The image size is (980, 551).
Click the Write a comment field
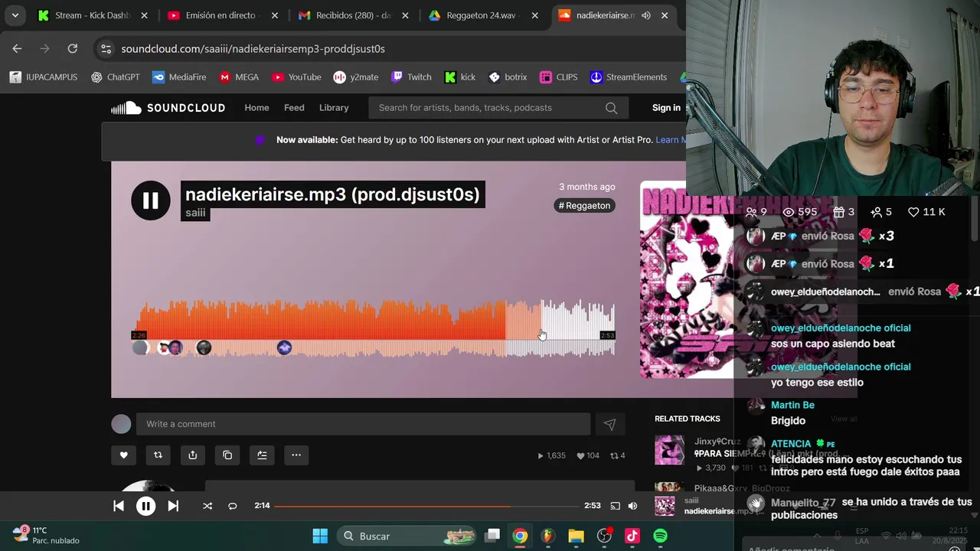coord(363,424)
